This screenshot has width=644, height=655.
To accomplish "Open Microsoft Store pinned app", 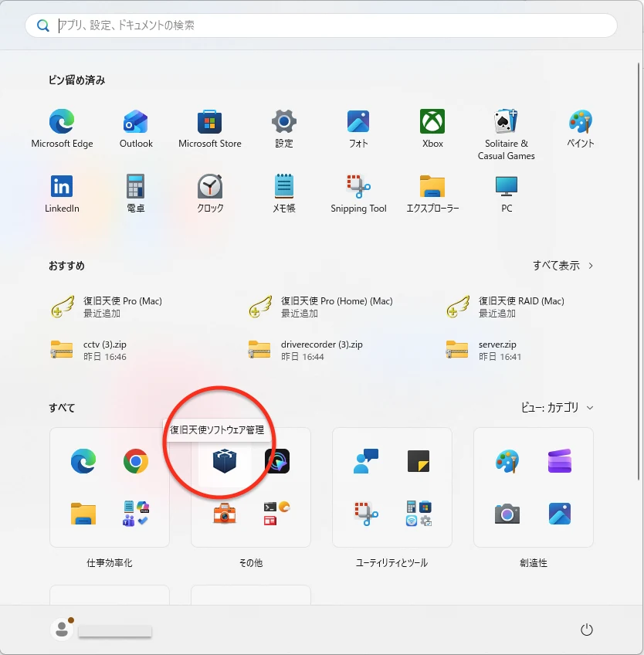I will (210, 129).
